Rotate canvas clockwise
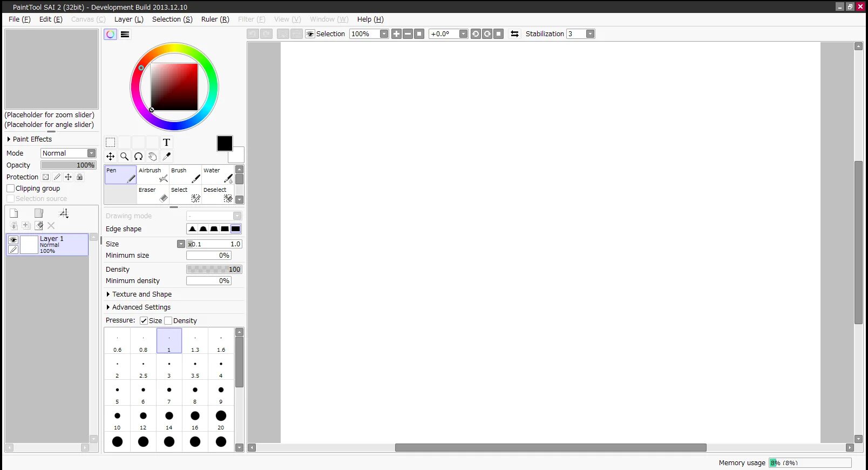This screenshot has height=470, width=868. (x=487, y=33)
